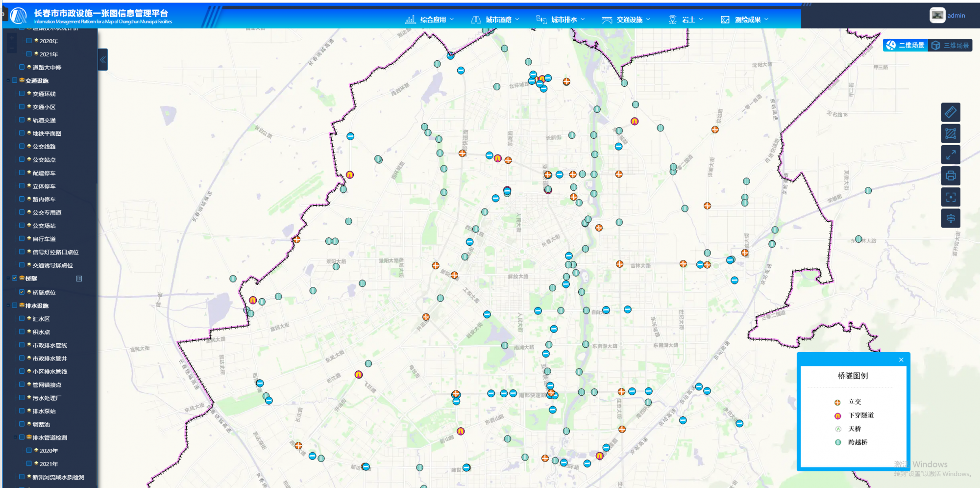Open the 城市道路 menu
Viewport: 980px width, 488px height.
click(x=495, y=20)
